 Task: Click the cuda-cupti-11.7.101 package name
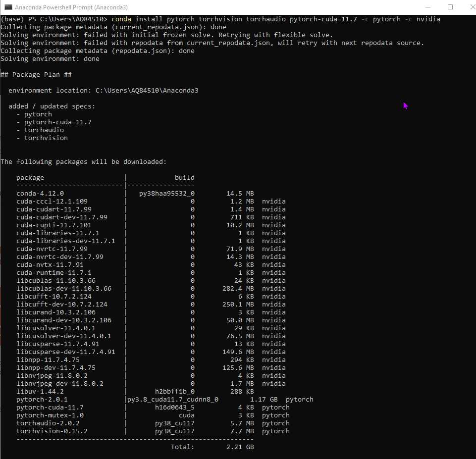(53, 225)
